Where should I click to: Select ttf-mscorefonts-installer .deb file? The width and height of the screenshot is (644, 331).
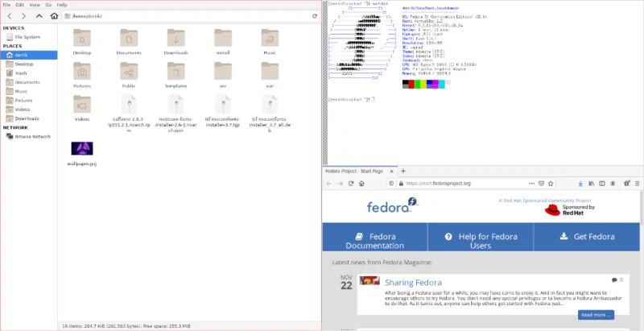click(x=270, y=105)
